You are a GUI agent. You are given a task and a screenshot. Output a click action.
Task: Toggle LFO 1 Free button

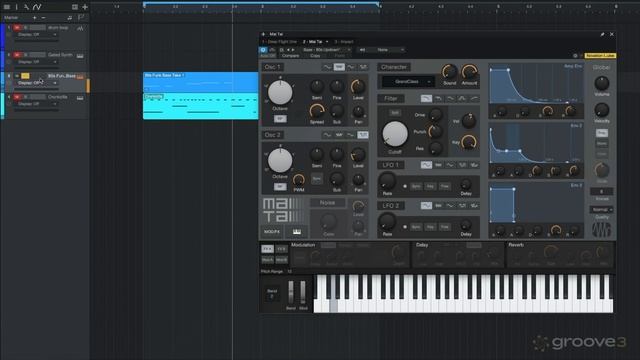point(445,186)
